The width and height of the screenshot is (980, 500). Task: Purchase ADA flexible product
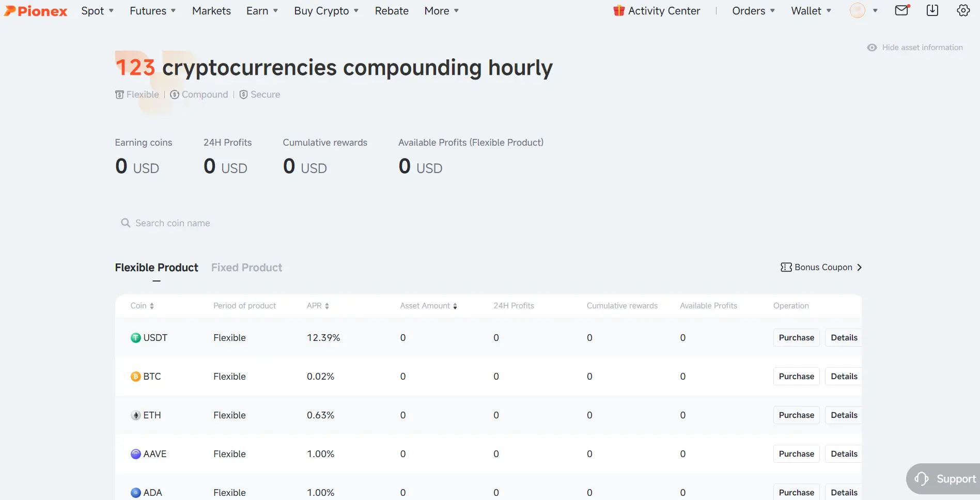click(797, 492)
